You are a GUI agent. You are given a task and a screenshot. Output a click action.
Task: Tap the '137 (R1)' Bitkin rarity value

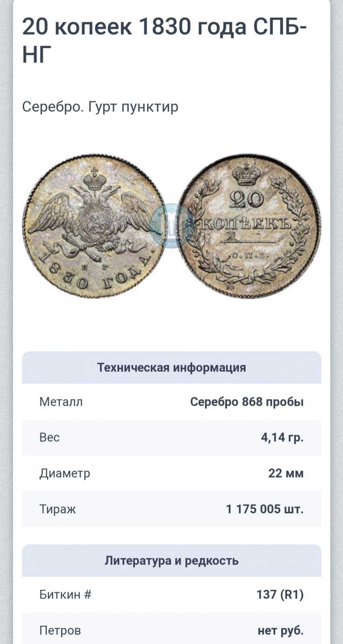[x=280, y=594]
